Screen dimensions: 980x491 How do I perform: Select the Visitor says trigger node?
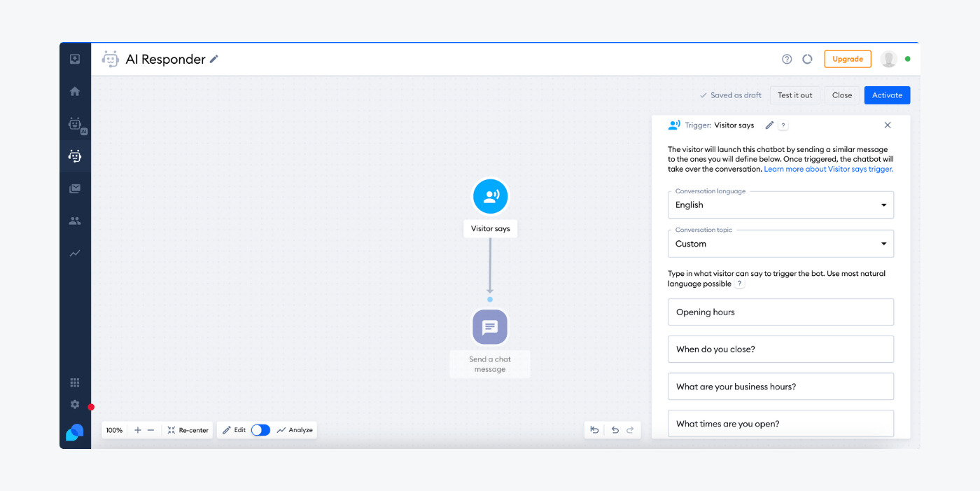coord(490,196)
